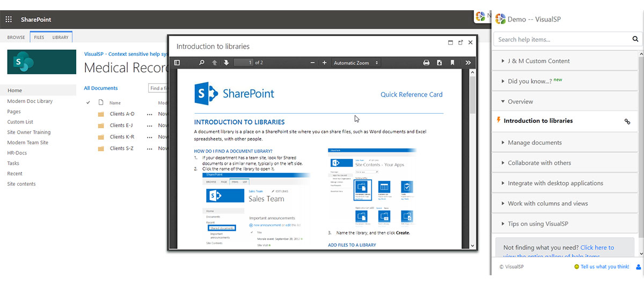Viewport: 644px width, 286px height.
Task: Expand the Manage documents section
Action: [565, 143]
